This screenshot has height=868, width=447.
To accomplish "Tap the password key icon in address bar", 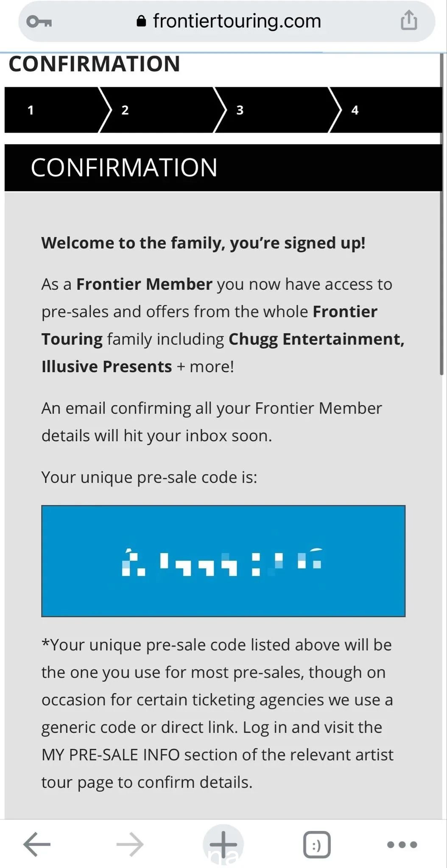I will [39, 21].
